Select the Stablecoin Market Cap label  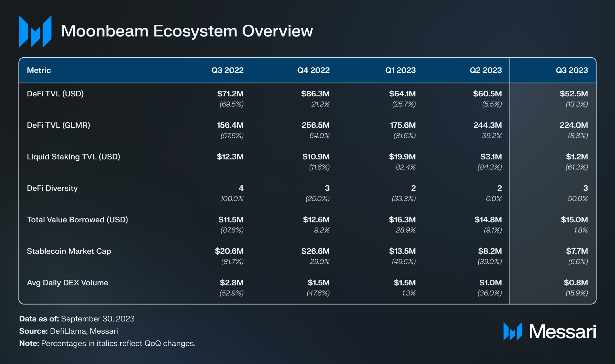tap(69, 252)
